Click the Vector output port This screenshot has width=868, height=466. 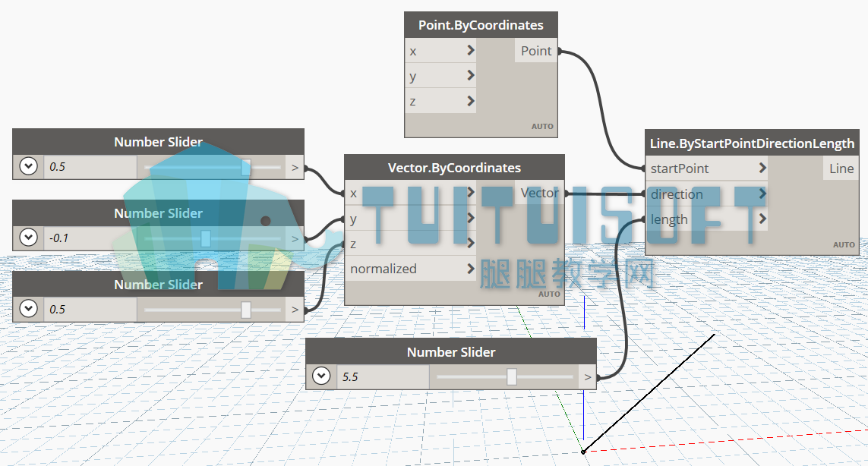tap(540, 193)
